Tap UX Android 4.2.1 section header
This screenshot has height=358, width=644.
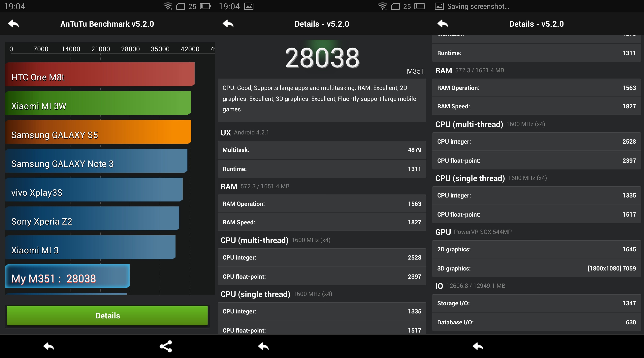245,132
